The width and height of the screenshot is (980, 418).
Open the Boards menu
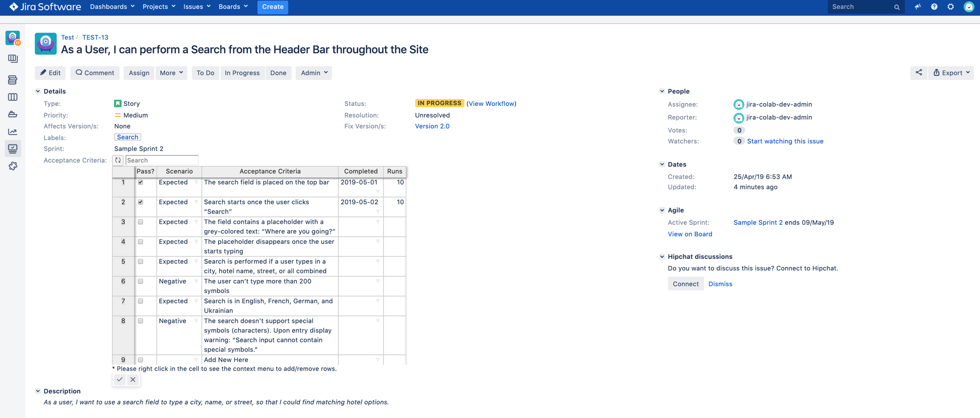[233, 7]
